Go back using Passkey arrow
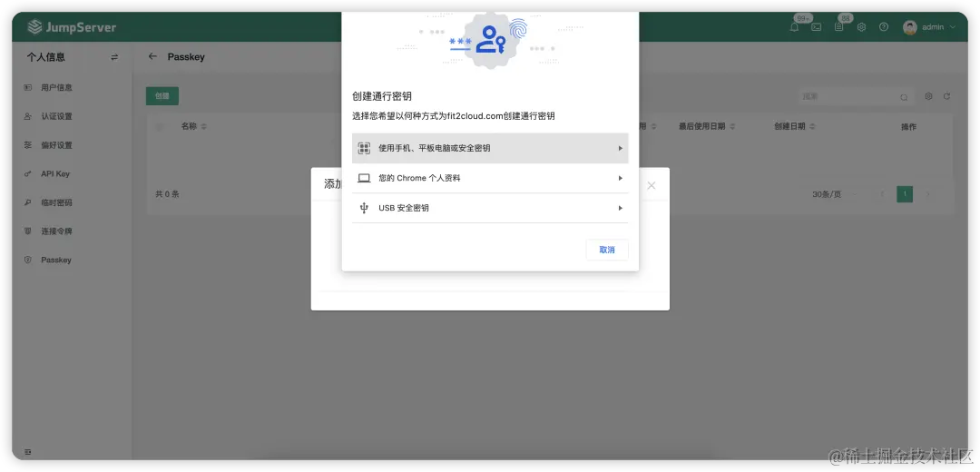This screenshot has height=472, width=980. tap(152, 56)
